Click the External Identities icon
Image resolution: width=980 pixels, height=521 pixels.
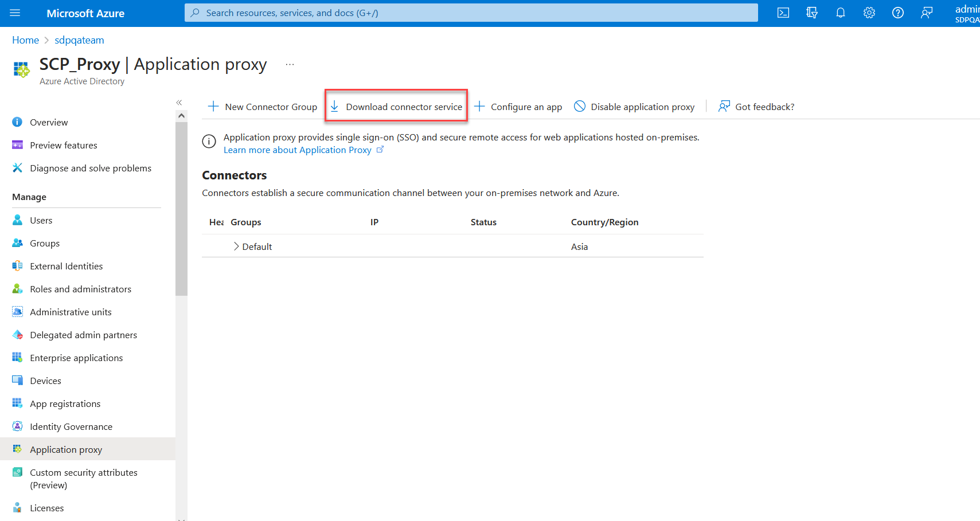17,266
